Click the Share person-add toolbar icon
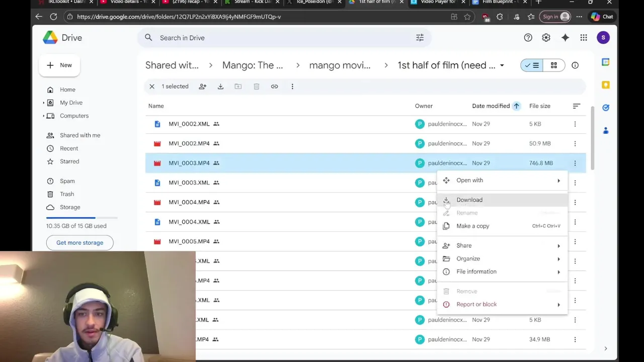The width and height of the screenshot is (644, 362). point(202,86)
